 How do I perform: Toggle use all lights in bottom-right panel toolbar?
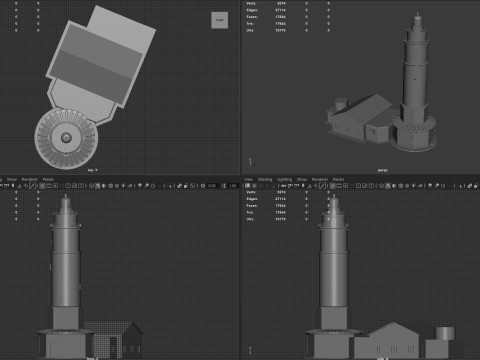click(413, 186)
